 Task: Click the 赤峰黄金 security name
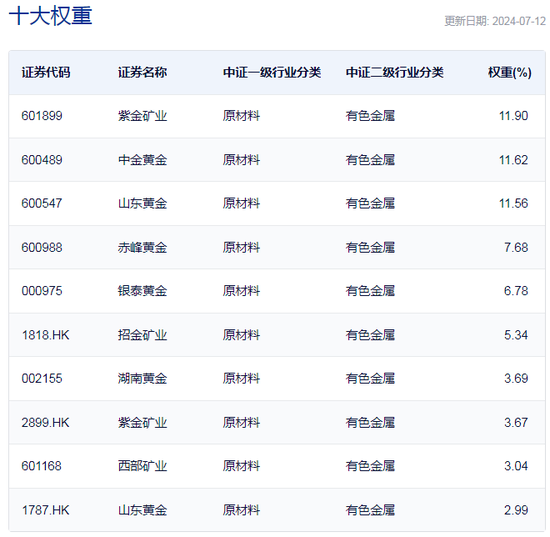142,248
